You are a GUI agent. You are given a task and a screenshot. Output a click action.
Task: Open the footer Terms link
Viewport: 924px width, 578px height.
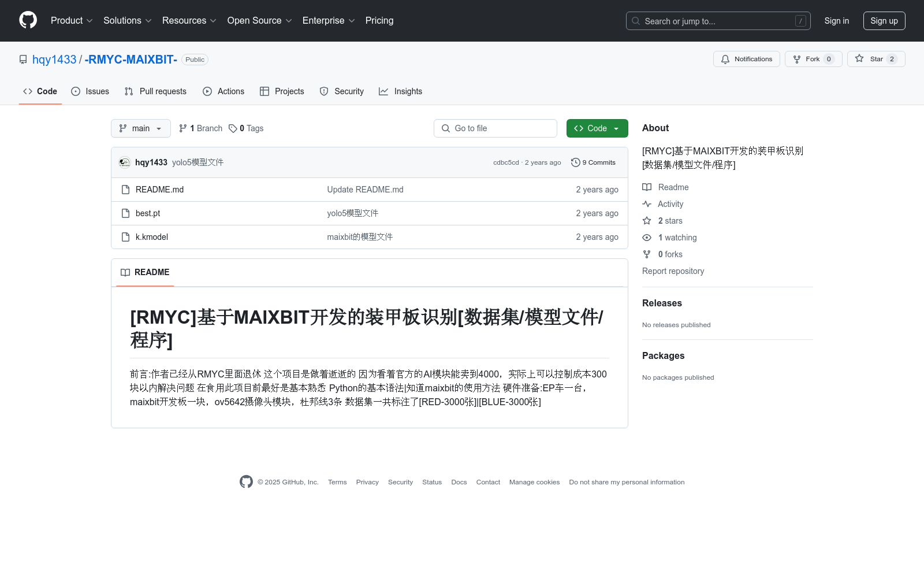click(337, 482)
